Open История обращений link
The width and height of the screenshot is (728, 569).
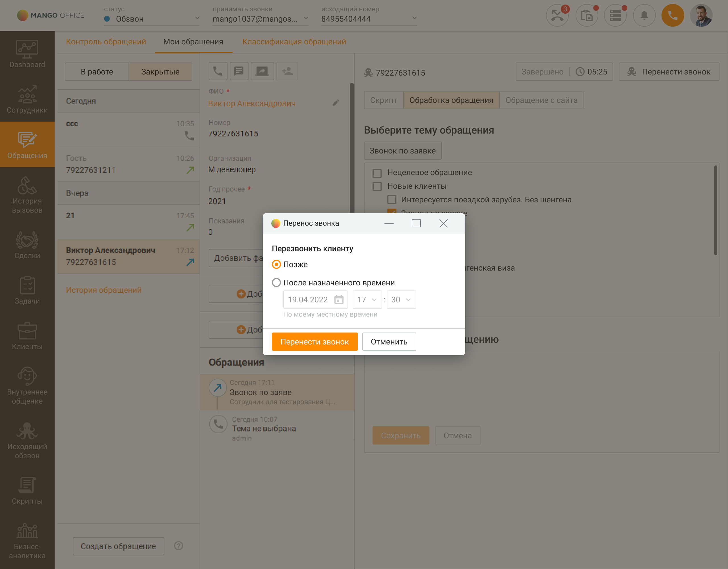(104, 290)
